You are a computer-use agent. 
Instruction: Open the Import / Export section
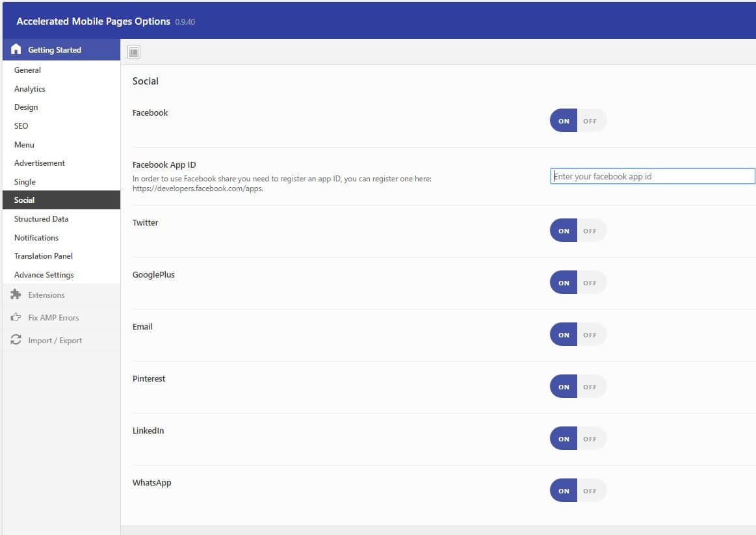point(61,340)
